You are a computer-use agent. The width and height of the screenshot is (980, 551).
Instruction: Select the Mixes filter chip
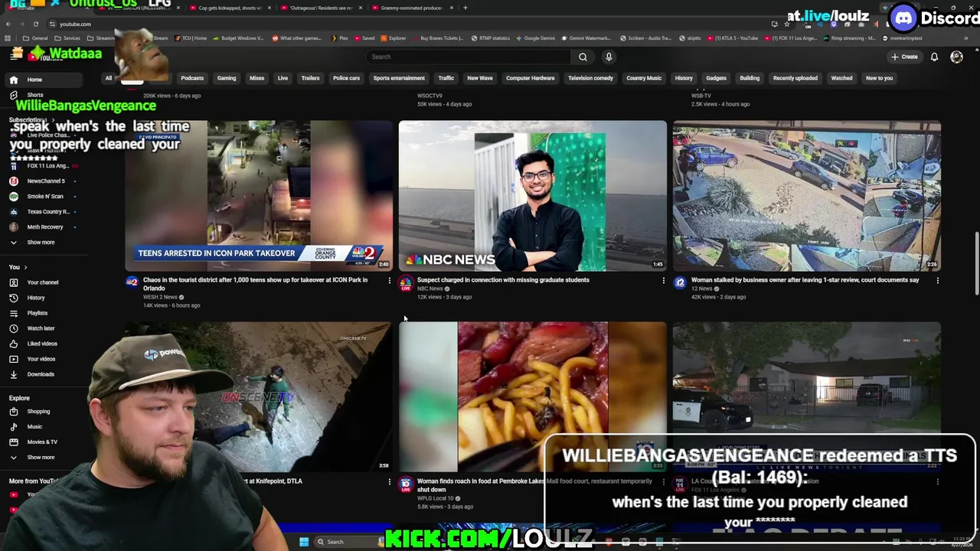[256, 78]
